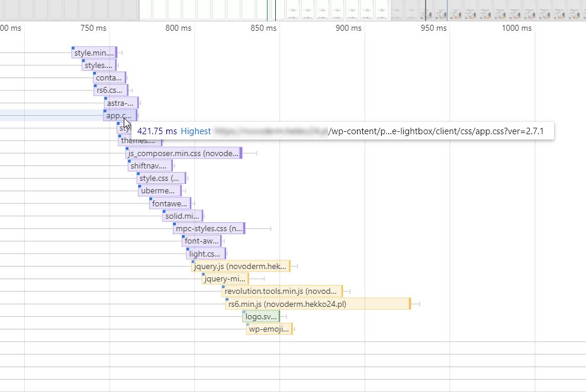586x392 pixels.
Task: Click the astra-... stylesheet request
Action: (x=121, y=103)
